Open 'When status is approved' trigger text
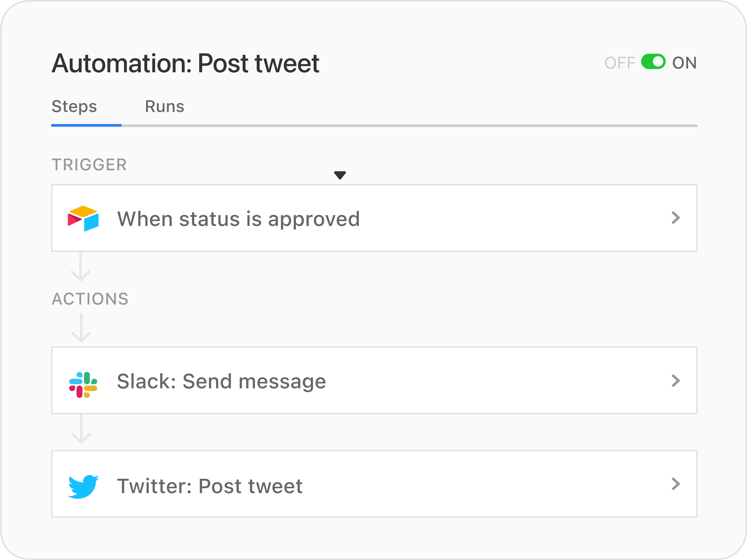 [x=238, y=219]
